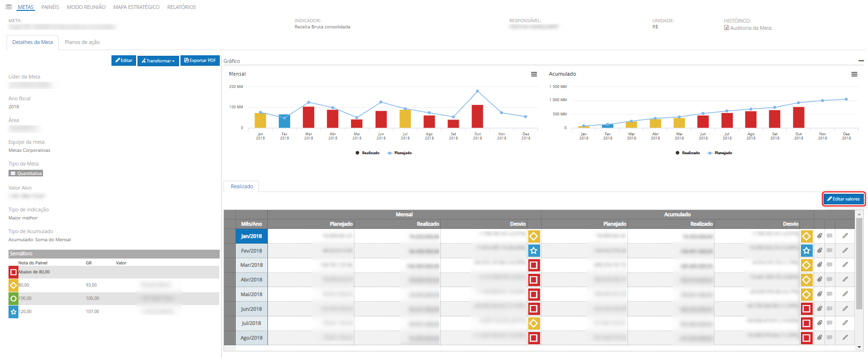The width and height of the screenshot is (868, 358).
Task: Click the table vertical scrollbar thumb
Action: tap(859, 263)
